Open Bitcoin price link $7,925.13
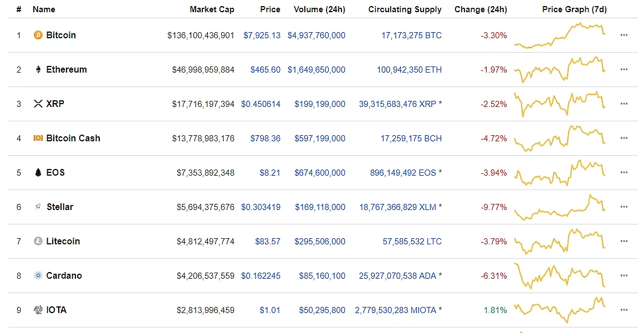Viewport: 644px width, 333px height. [x=262, y=35]
